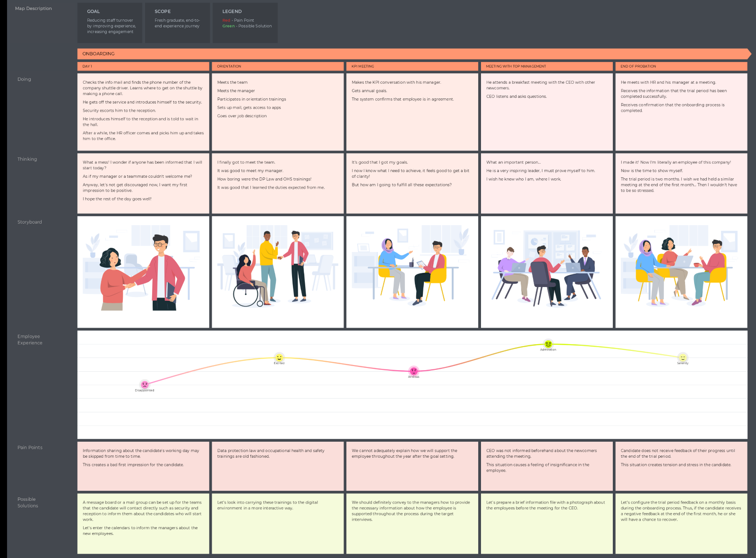Click the Map Description row label
This screenshot has height=558, width=756.
34,9
